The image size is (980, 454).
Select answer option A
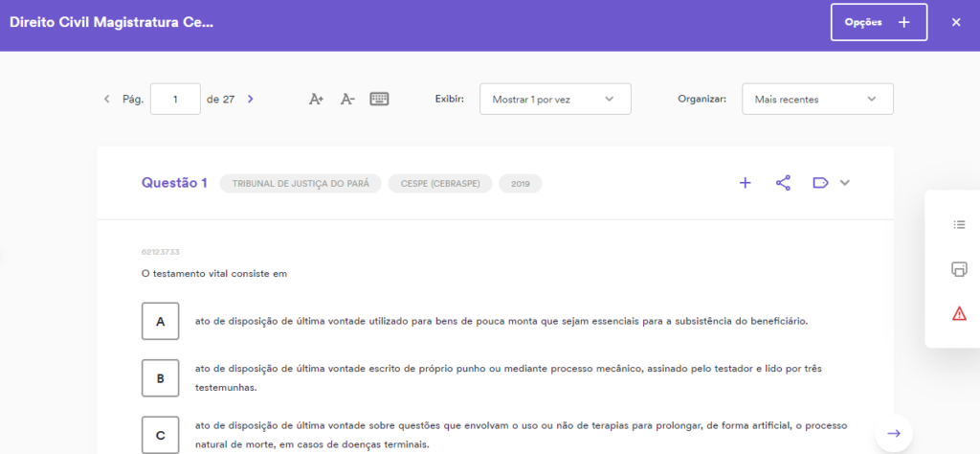click(161, 322)
